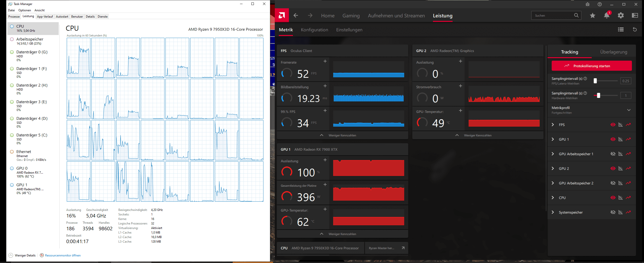Viewport: 644px width, 263px height.
Task: Click the reset circular arrow icon in Metrik view
Action: pyautogui.click(x=635, y=30)
